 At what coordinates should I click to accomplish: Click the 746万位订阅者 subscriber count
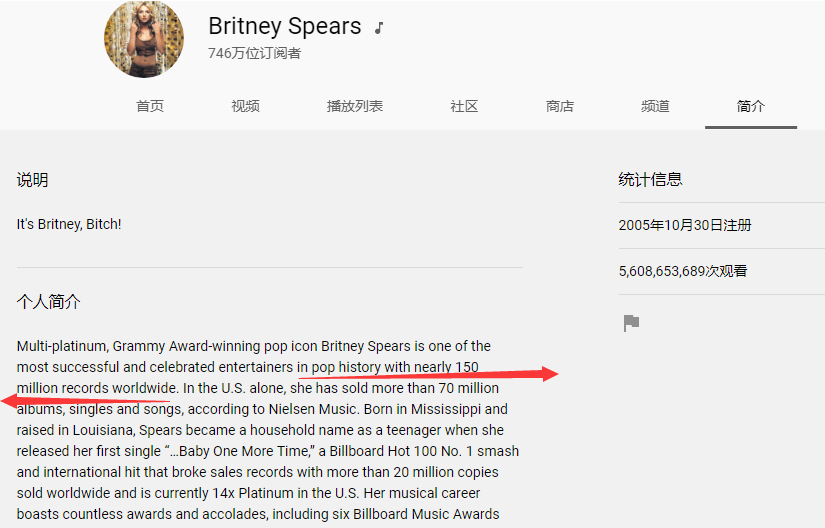pyautogui.click(x=255, y=53)
